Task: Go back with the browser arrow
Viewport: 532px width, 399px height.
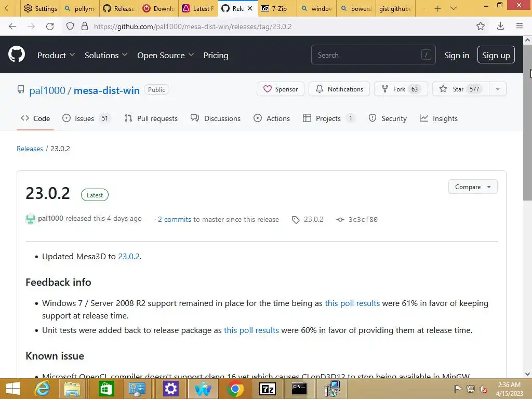Action: (x=12, y=26)
